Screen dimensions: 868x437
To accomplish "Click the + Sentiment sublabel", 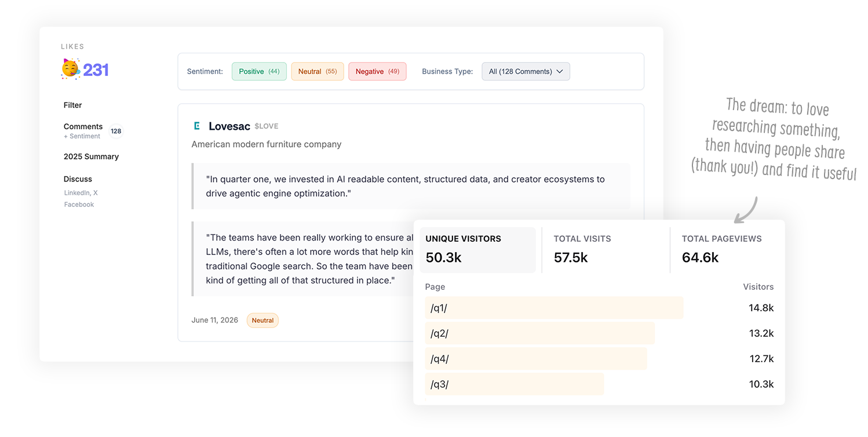I will [x=82, y=136].
